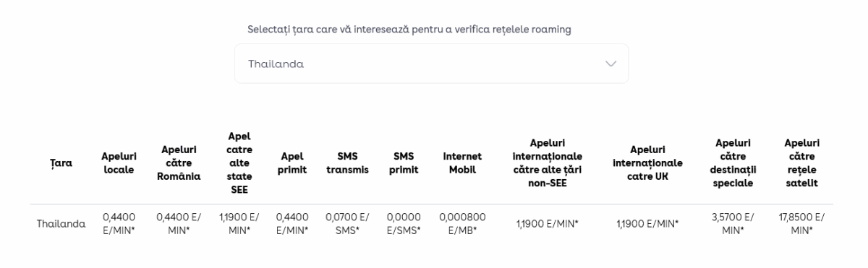This screenshot has height=268, width=868.
Task: Click the Thailanda row country cell
Action: (61, 223)
